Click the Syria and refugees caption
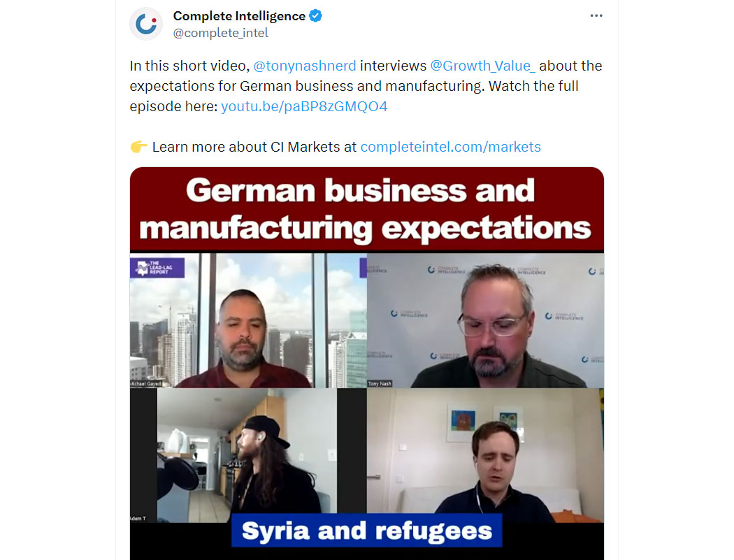The image size is (734, 560). tap(366, 531)
